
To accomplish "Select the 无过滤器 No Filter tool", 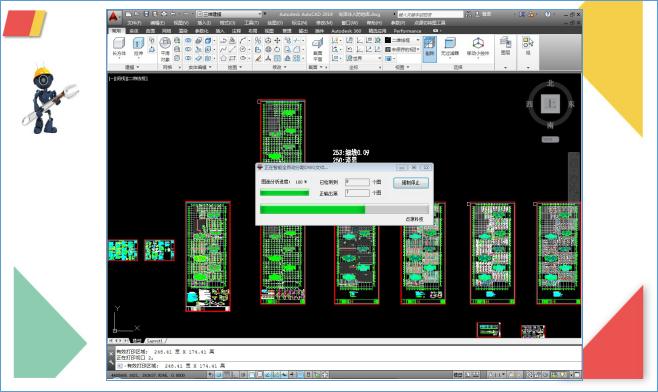I will pyautogui.click(x=450, y=47).
